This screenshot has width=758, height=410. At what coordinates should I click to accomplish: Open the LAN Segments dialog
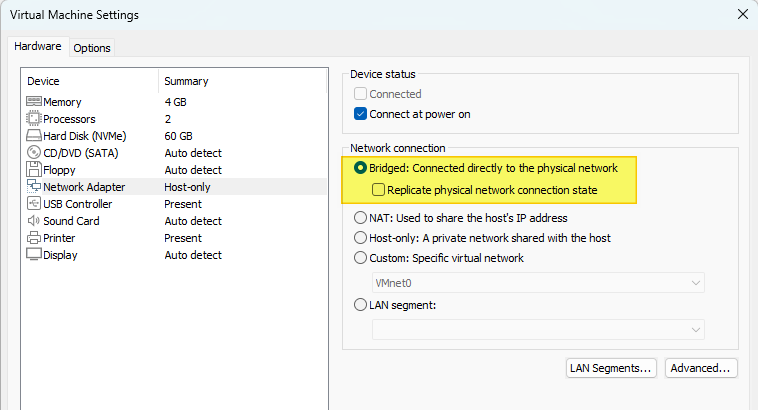(611, 368)
